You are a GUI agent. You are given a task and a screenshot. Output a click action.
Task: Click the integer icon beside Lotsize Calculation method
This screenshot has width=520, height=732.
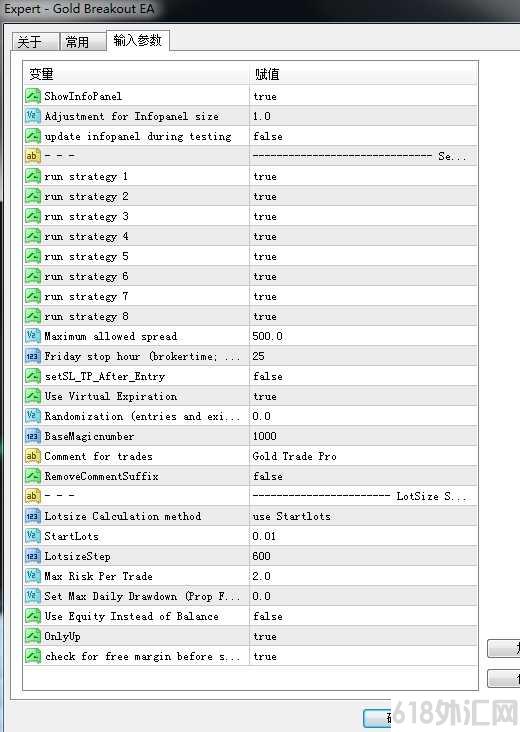pyautogui.click(x=33, y=516)
